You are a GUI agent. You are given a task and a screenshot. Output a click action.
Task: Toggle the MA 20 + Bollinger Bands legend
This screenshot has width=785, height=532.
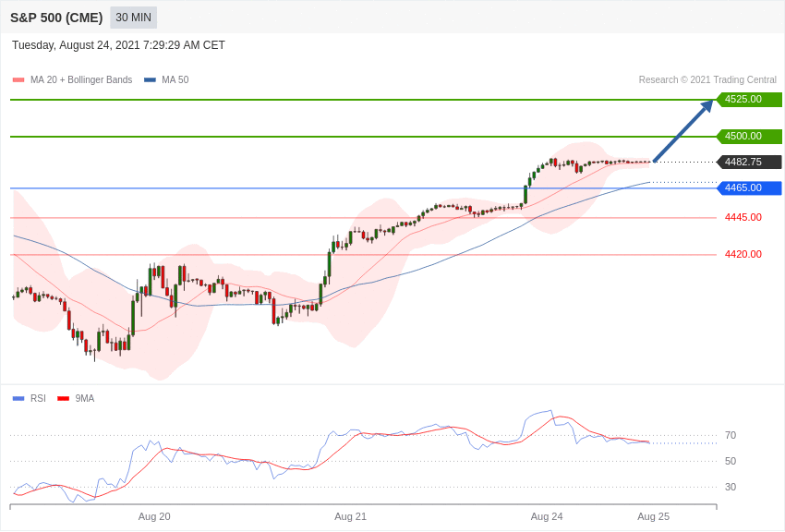pos(80,80)
